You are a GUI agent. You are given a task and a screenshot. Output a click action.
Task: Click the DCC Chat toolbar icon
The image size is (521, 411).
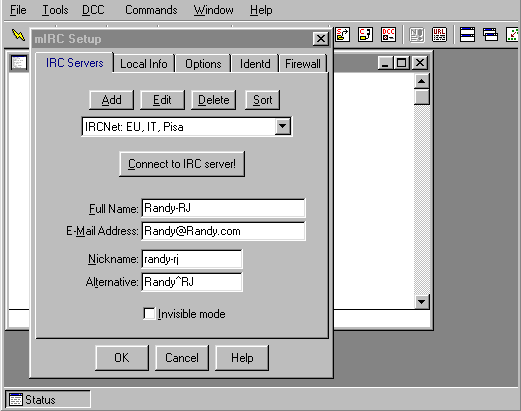pos(365,35)
